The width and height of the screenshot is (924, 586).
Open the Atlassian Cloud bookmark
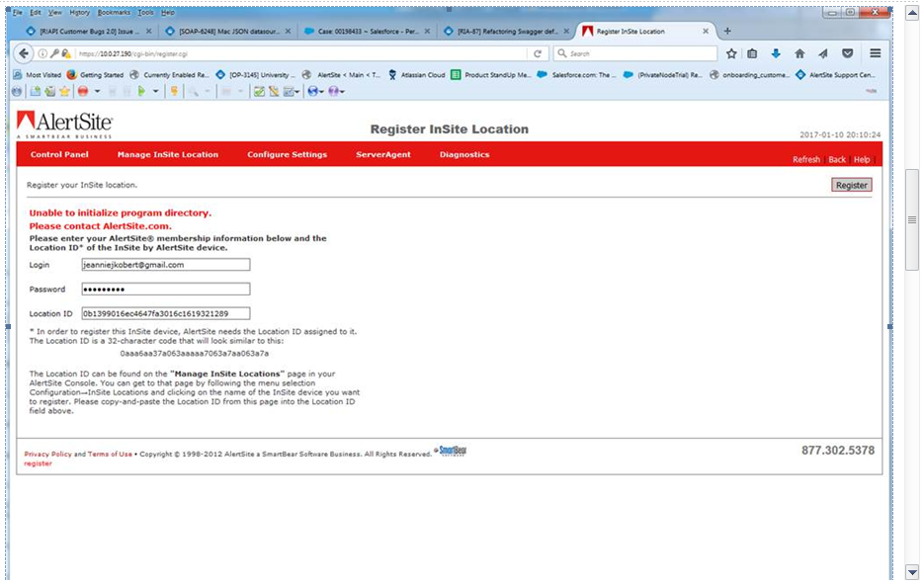coord(416,75)
